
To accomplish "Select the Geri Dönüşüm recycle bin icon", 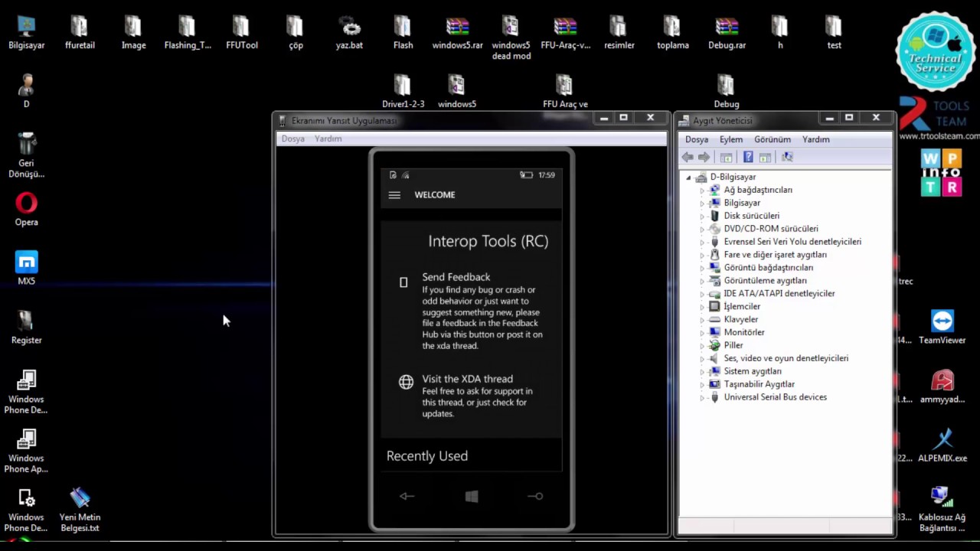I will click(26, 155).
